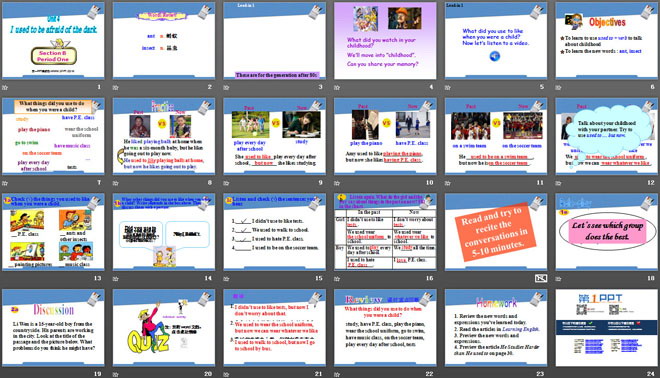Click the animation star icon under slide 1
This screenshot has height=378, width=660.
[5, 88]
